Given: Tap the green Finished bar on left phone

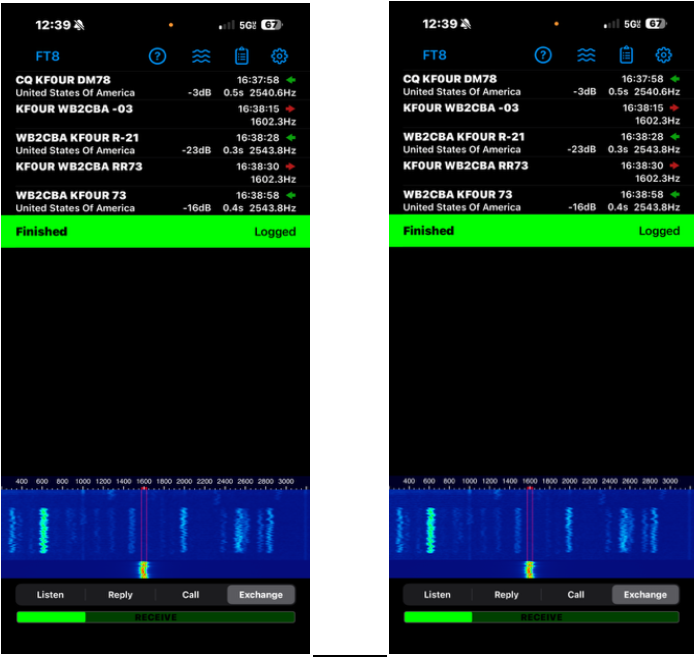Looking at the screenshot, I should (x=155, y=231).
